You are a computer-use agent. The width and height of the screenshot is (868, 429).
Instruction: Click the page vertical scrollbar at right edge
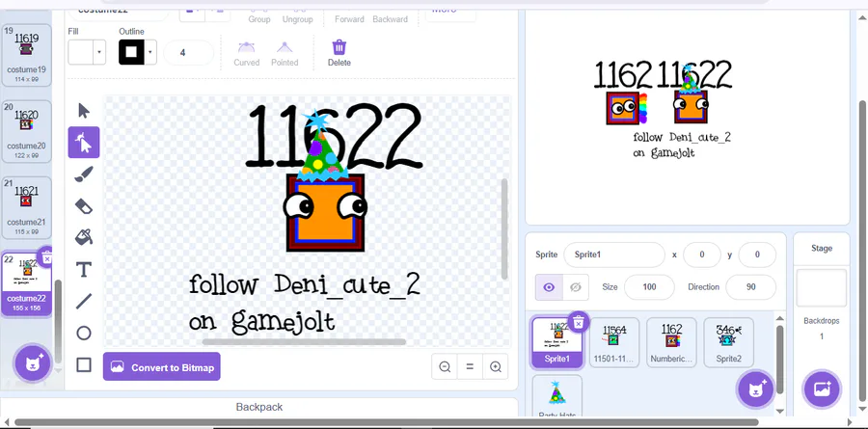point(862,249)
